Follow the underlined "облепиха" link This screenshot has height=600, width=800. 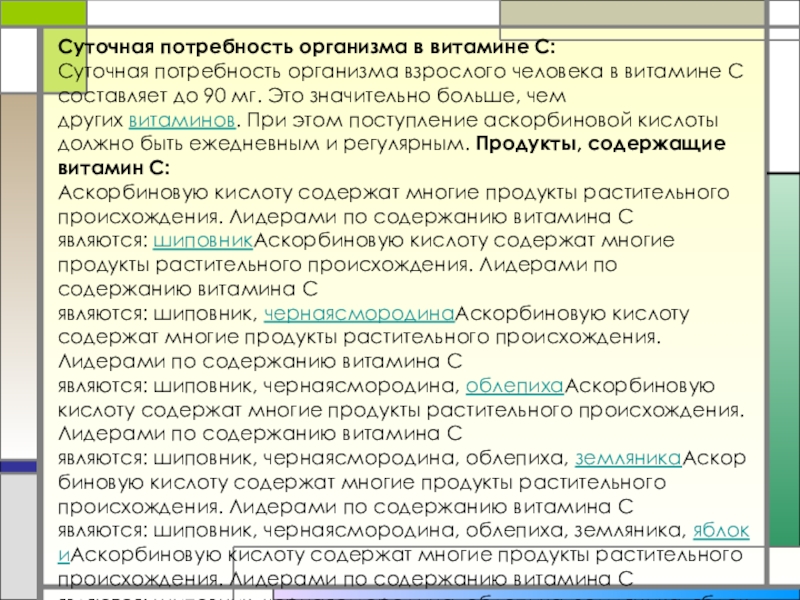(x=515, y=386)
